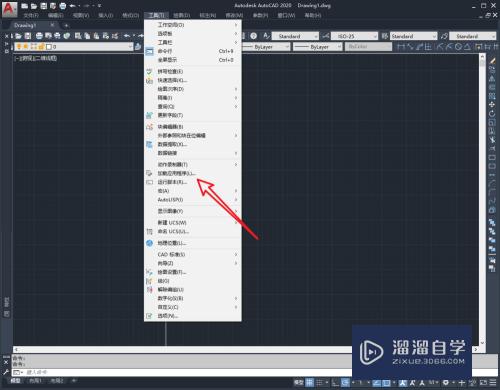Viewport: 500px width, 390px height.
Task: Click Open file icon on standard toolbar
Action: 18,36
